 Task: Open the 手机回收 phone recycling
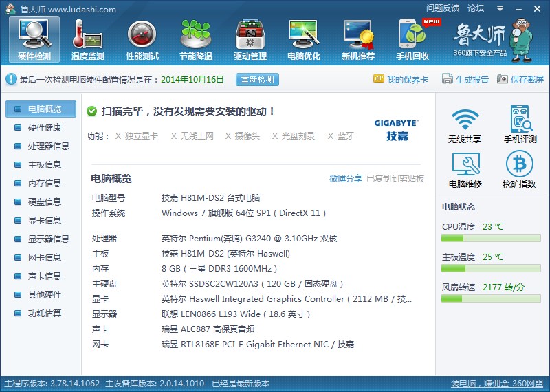click(412, 39)
